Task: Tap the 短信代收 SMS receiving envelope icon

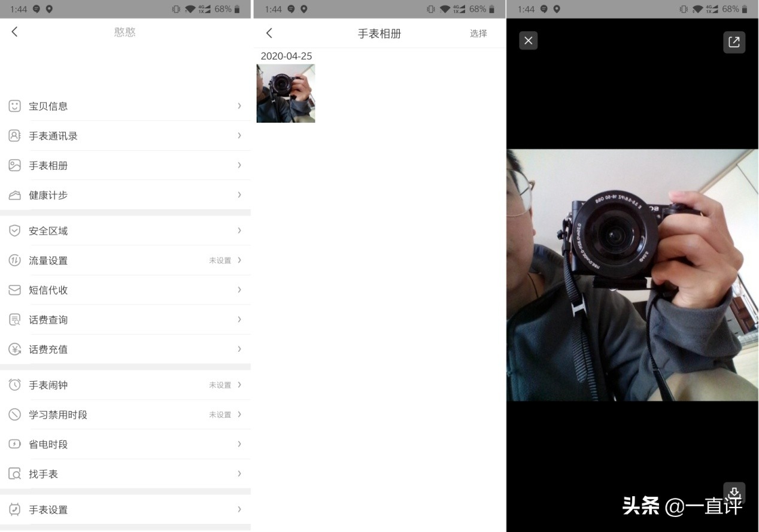Action: (14, 290)
